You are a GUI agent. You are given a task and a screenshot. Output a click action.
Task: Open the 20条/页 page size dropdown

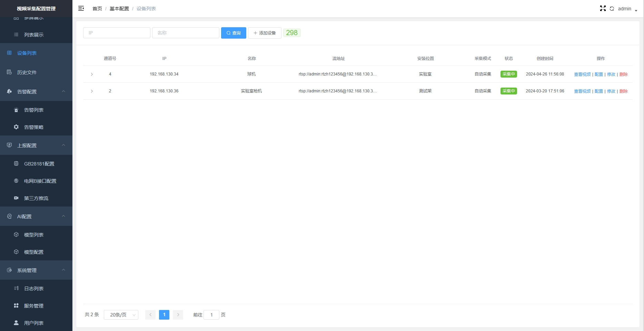pos(121,315)
